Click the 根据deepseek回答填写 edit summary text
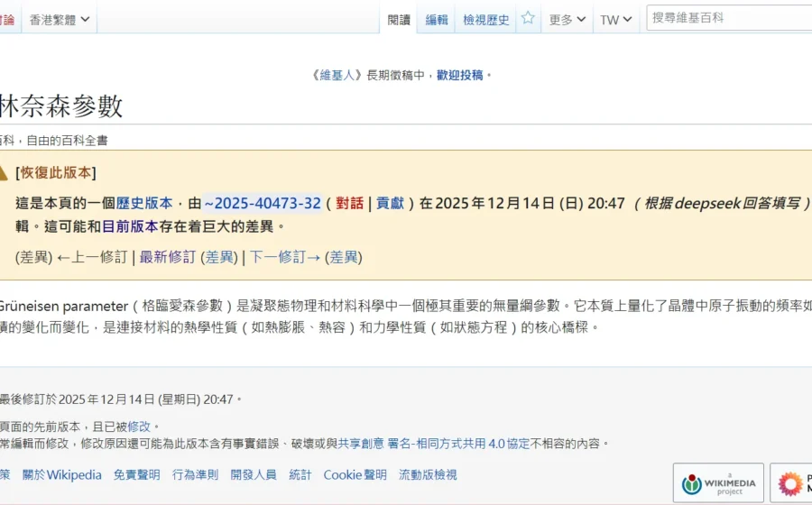 tap(722, 203)
